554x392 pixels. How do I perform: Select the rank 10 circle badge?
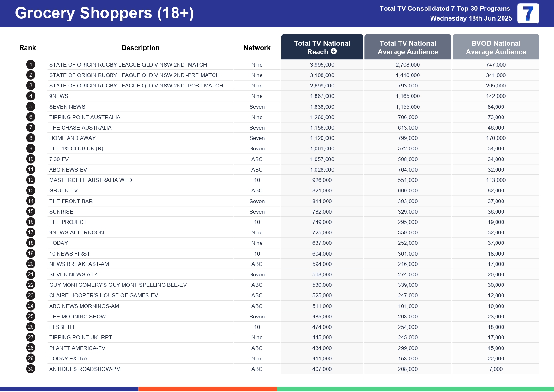point(31,159)
